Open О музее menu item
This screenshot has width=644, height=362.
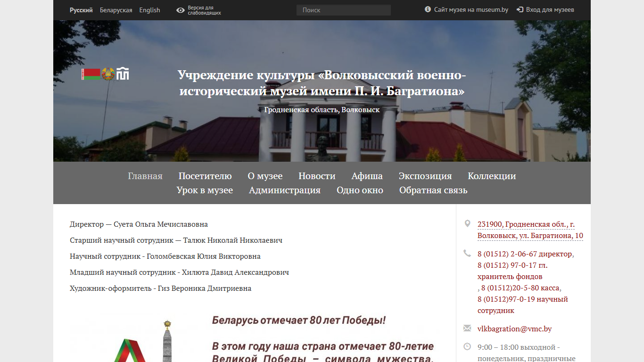click(265, 176)
